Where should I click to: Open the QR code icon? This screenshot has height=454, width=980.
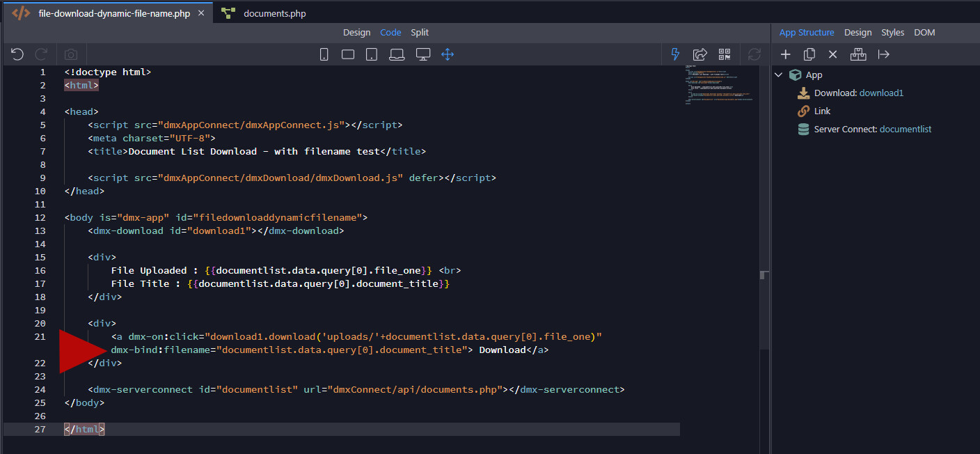coord(725,54)
